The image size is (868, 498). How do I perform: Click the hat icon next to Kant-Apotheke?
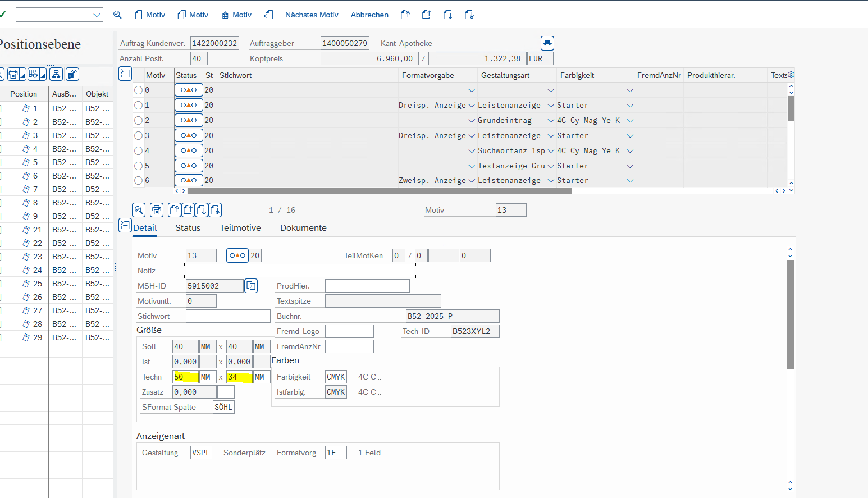(x=547, y=43)
